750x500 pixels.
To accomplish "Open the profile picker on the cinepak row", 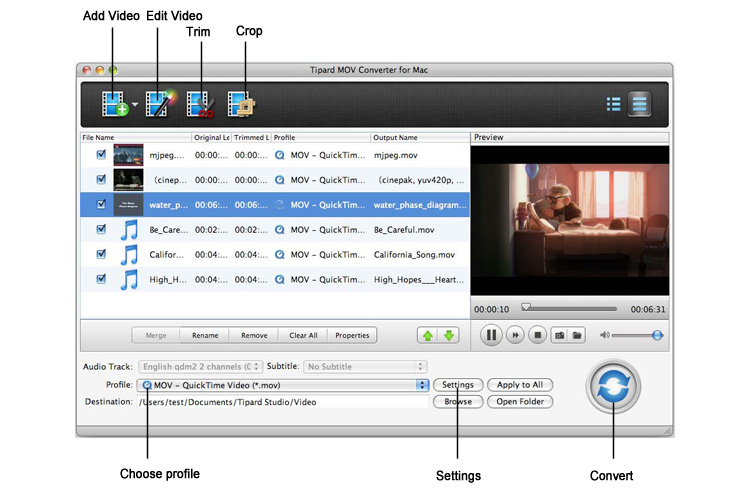I will click(x=280, y=180).
